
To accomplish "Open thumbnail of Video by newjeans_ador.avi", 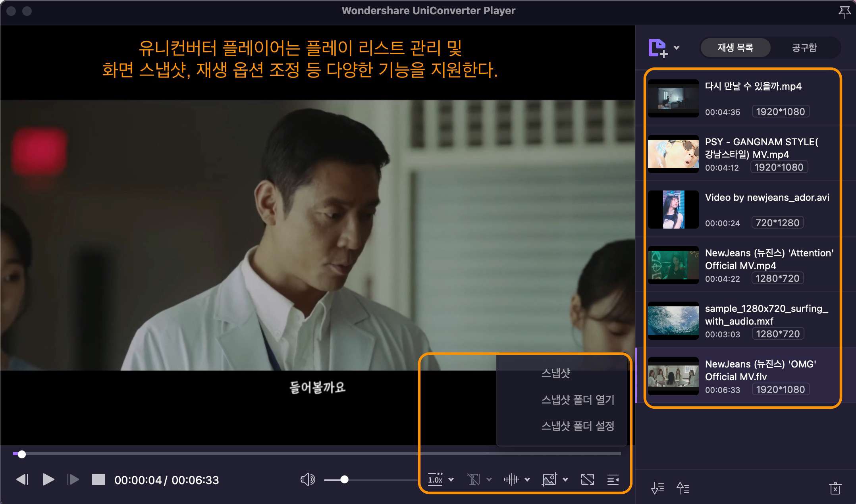I will coord(673,210).
